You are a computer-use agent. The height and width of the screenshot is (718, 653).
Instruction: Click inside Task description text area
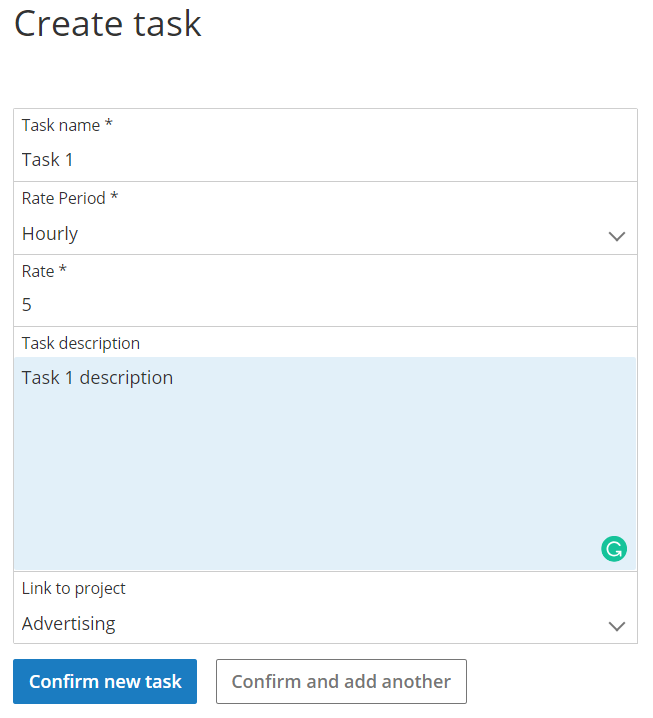coord(325,463)
